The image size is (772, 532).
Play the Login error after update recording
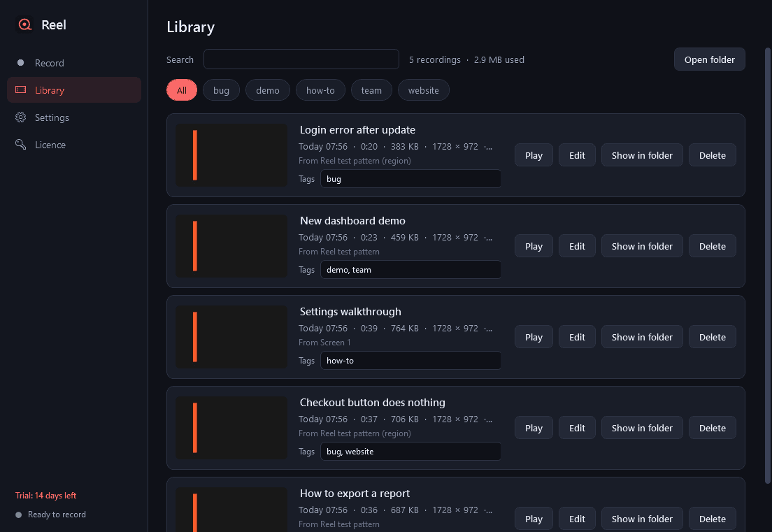tap(534, 155)
